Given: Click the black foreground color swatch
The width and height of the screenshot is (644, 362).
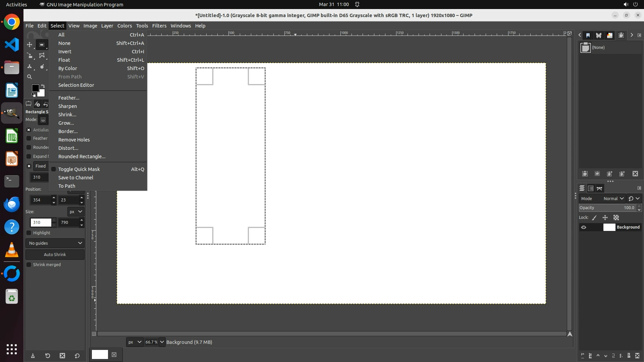Looking at the screenshot, I should point(35,88).
